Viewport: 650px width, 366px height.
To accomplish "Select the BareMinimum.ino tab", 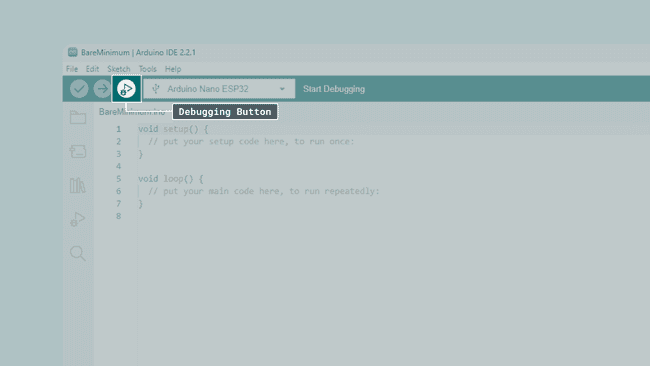I will tap(132, 111).
